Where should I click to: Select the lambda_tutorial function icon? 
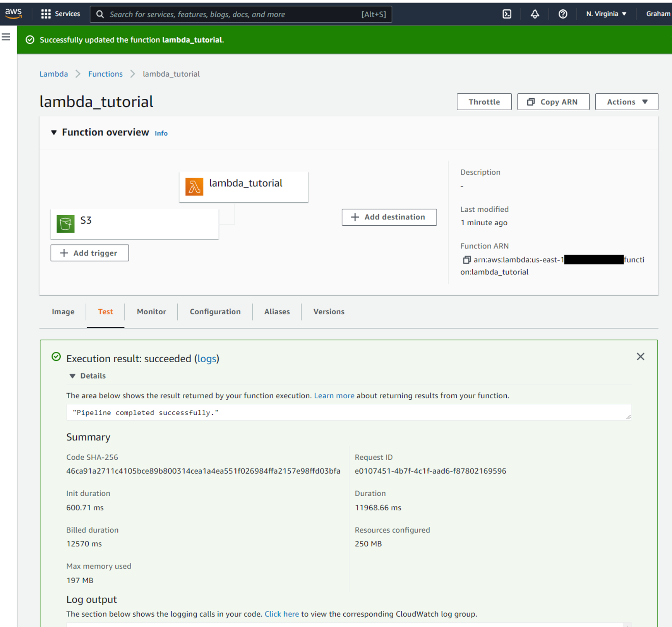[194, 187]
